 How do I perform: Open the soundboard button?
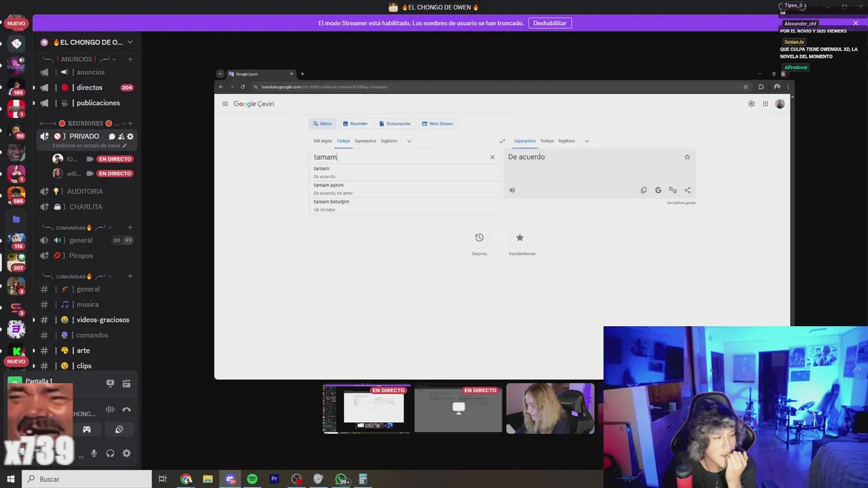[x=119, y=429]
